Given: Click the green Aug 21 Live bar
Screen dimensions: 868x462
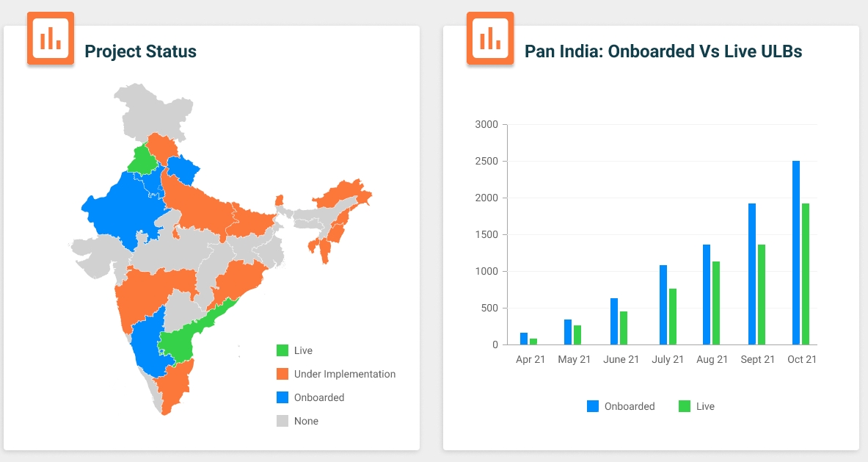Looking at the screenshot, I should point(715,303).
